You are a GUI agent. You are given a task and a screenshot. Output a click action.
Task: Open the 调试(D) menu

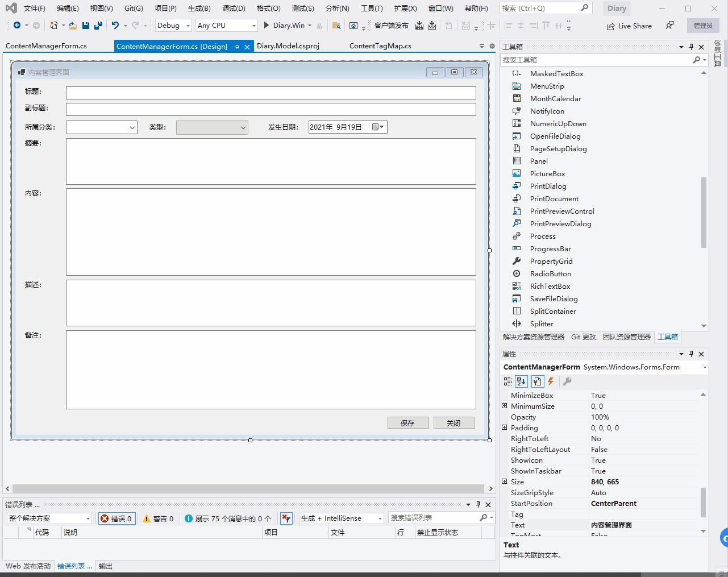point(234,9)
